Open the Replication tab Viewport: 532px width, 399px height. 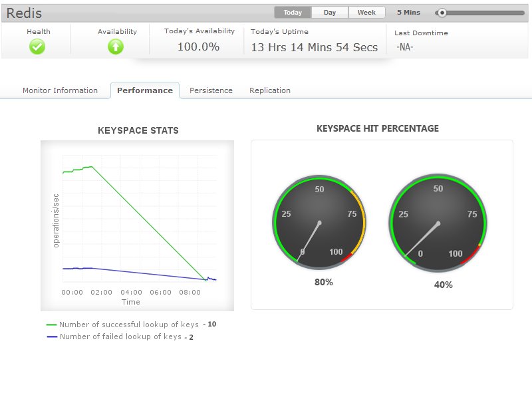click(x=270, y=90)
